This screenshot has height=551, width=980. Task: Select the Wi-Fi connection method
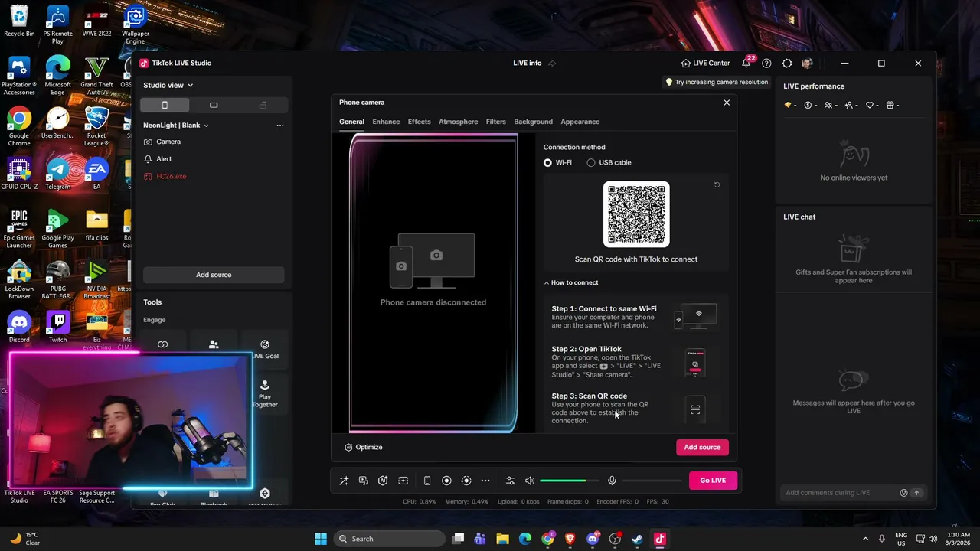pyautogui.click(x=547, y=163)
